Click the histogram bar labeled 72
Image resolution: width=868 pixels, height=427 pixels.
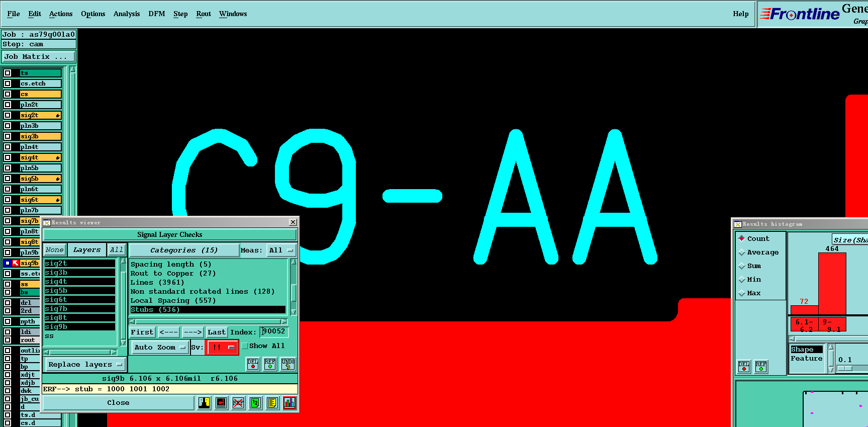[x=804, y=310]
